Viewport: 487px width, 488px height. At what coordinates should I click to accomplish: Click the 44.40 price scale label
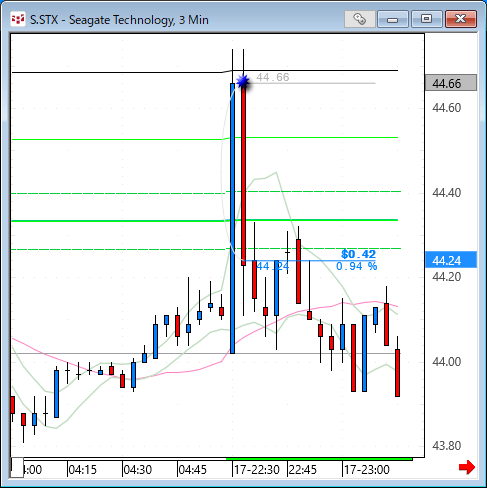pyautogui.click(x=446, y=193)
